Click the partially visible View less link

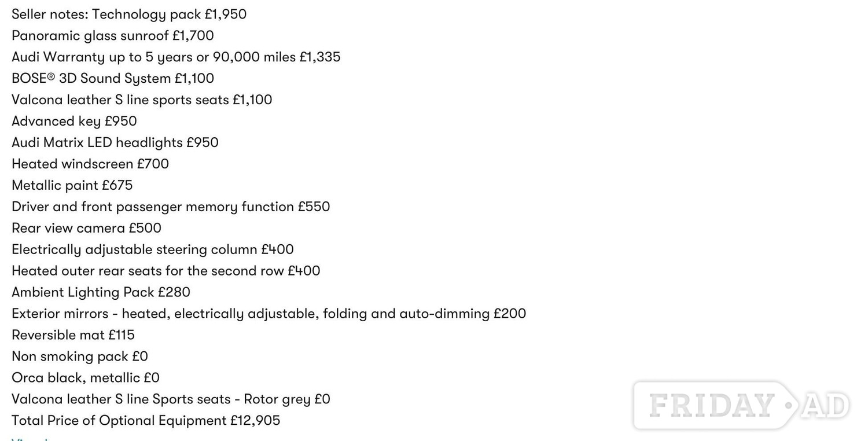click(x=30, y=439)
